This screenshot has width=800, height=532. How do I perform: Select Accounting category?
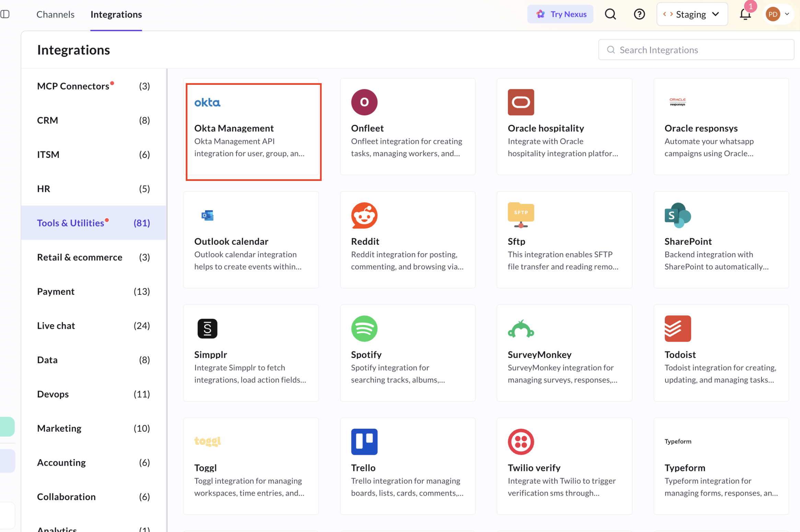[x=94, y=463]
